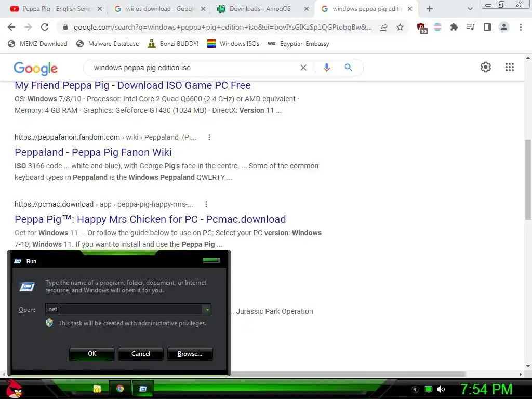This screenshot has width=532, height=399.
Task: Open File Explorer from the taskbar
Action: [97, 389]
